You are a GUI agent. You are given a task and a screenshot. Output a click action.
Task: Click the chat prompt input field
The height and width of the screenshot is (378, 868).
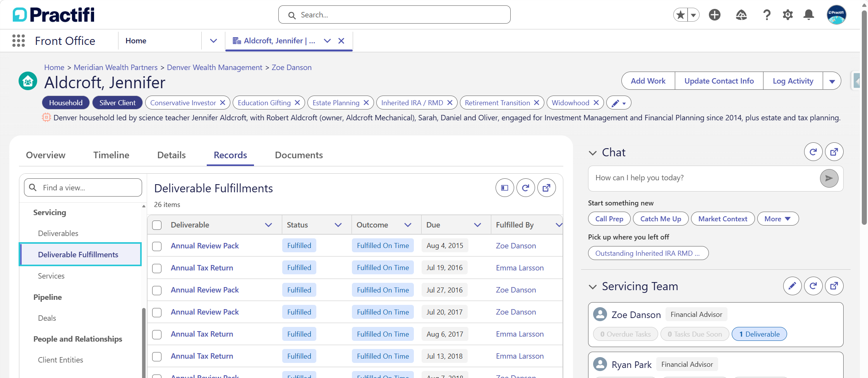point(704,178)
